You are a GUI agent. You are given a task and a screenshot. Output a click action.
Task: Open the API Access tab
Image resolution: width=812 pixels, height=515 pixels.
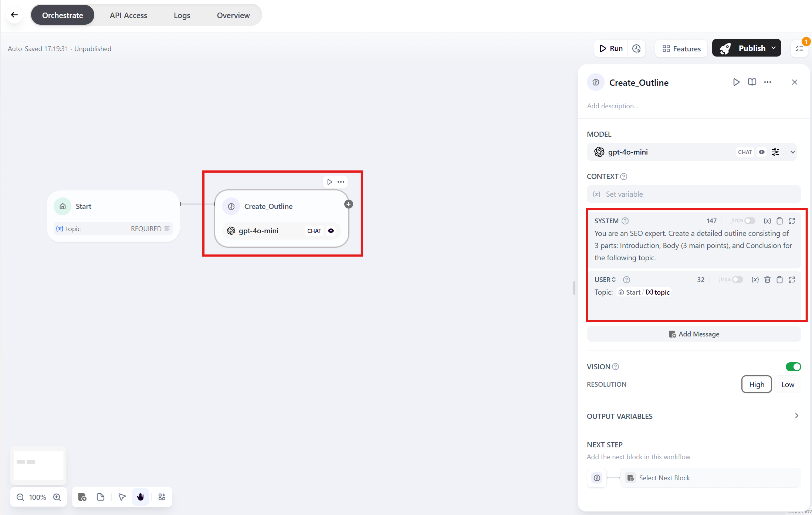(128, 15)
